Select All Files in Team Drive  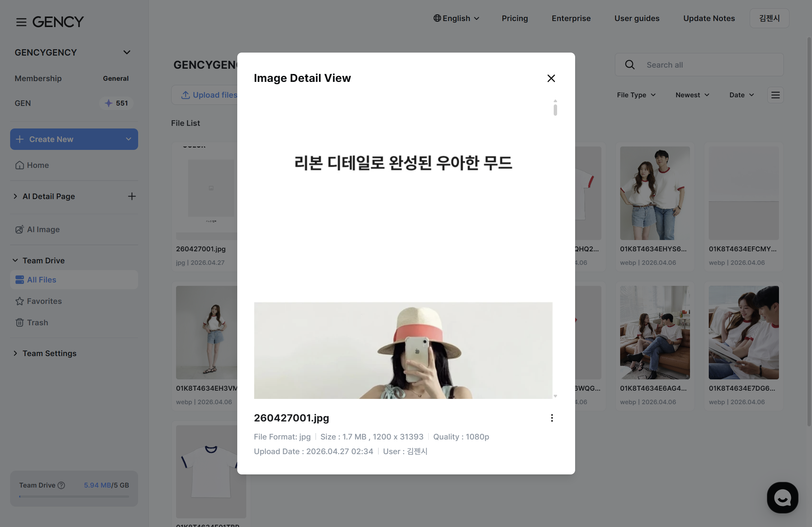pyautogui.click(x=74, y=280)
